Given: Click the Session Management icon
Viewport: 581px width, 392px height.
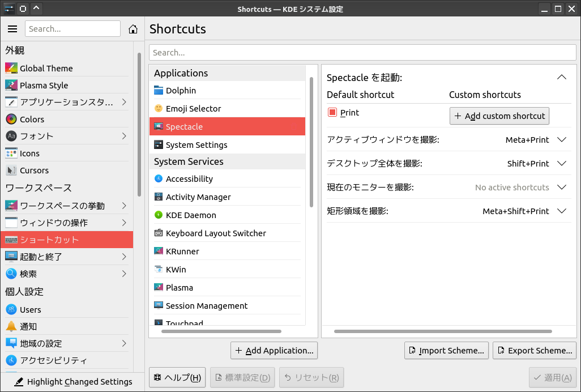Looking at the screenshot, I should click(159, 305).
